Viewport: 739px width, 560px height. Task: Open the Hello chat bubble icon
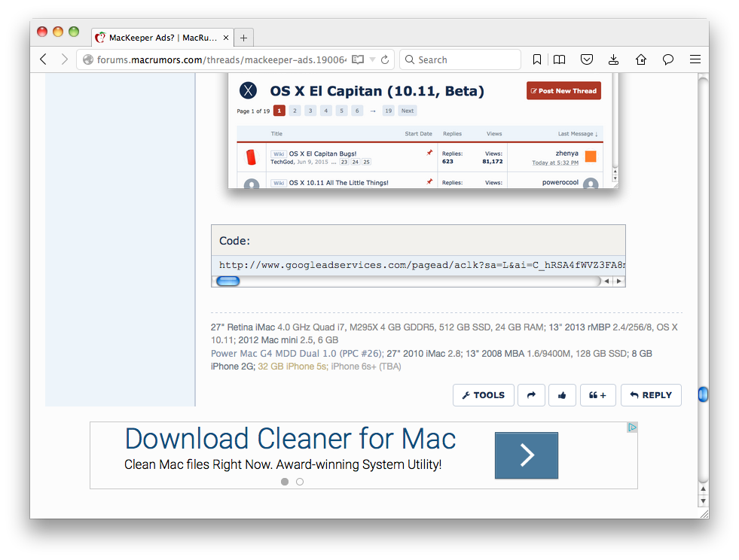(668, 59)
